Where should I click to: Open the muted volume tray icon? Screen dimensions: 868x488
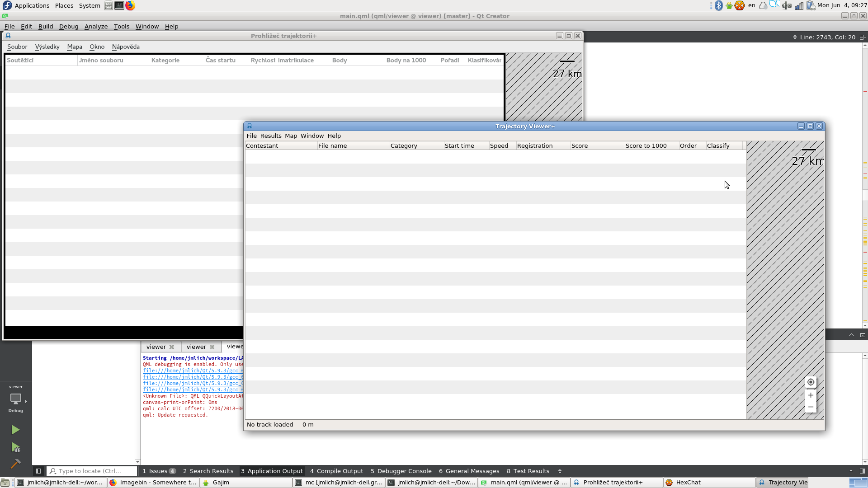(x=787, y=5)
